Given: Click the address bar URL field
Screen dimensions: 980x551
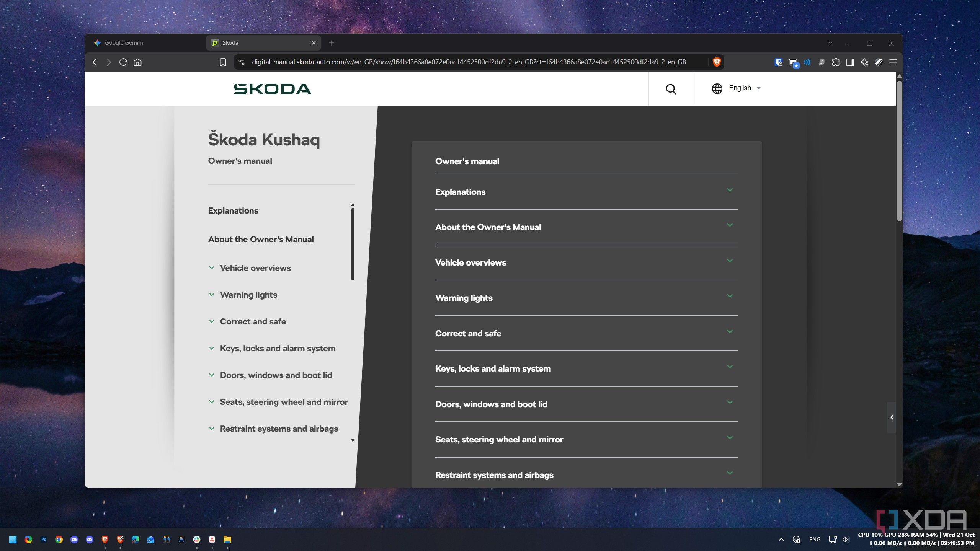Looking at the screenshot, I should click(x=469, y=62).
